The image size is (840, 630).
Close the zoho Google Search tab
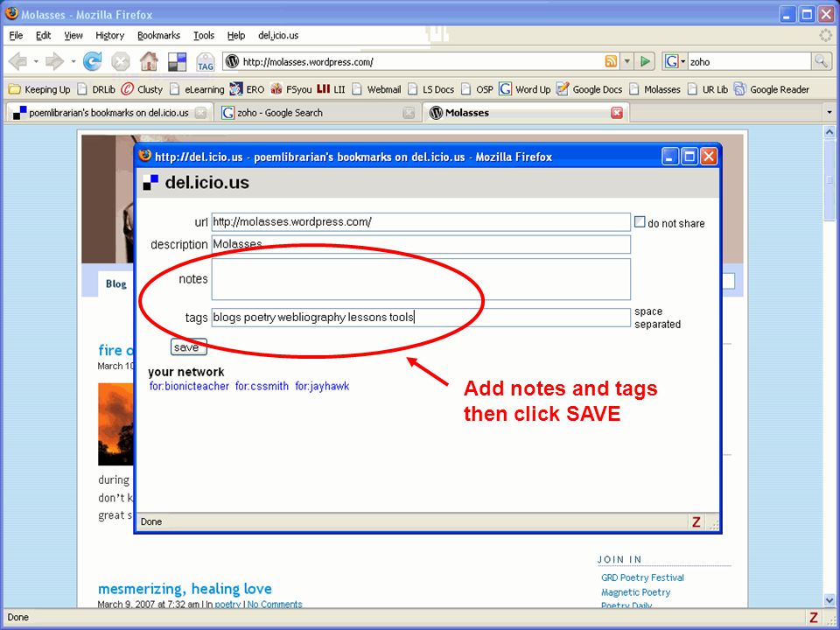point(409,113)
